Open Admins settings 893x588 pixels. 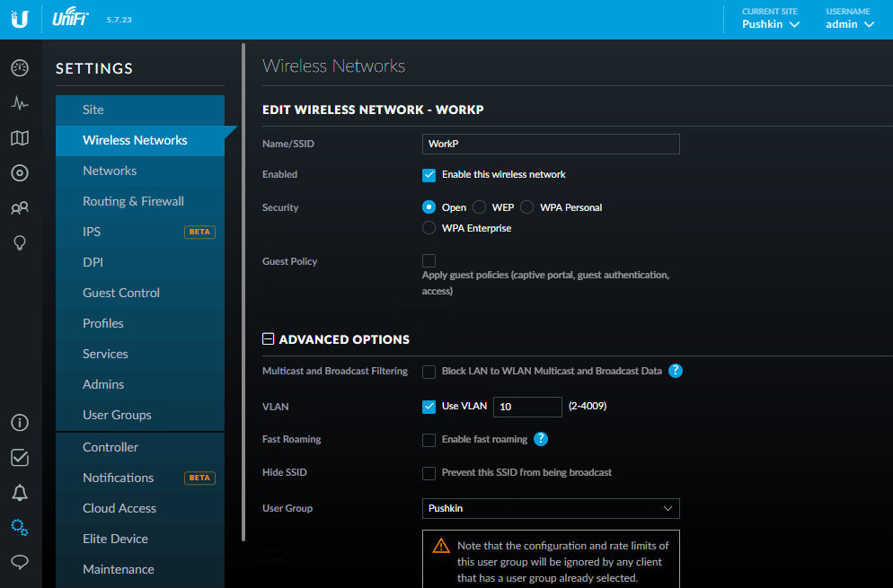click(140, 384)
